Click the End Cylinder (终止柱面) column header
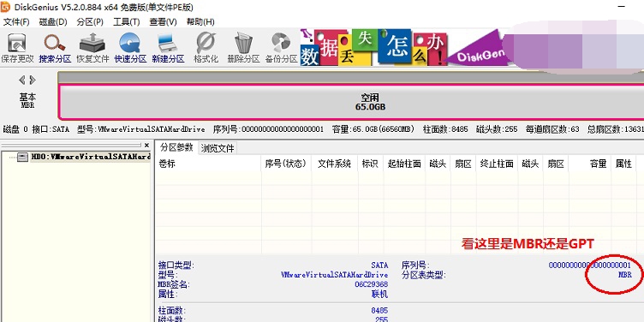The image size is (644, 322). [x=497, y=164]
